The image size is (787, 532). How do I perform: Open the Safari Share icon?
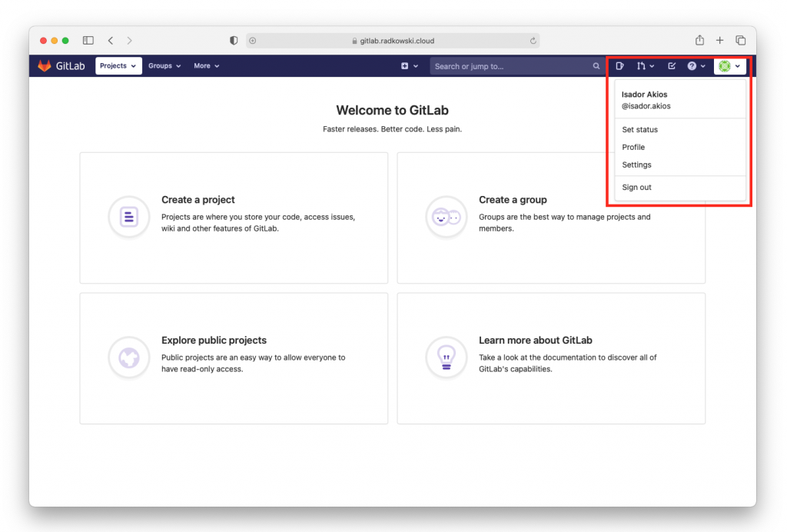(x=699, y=40)
